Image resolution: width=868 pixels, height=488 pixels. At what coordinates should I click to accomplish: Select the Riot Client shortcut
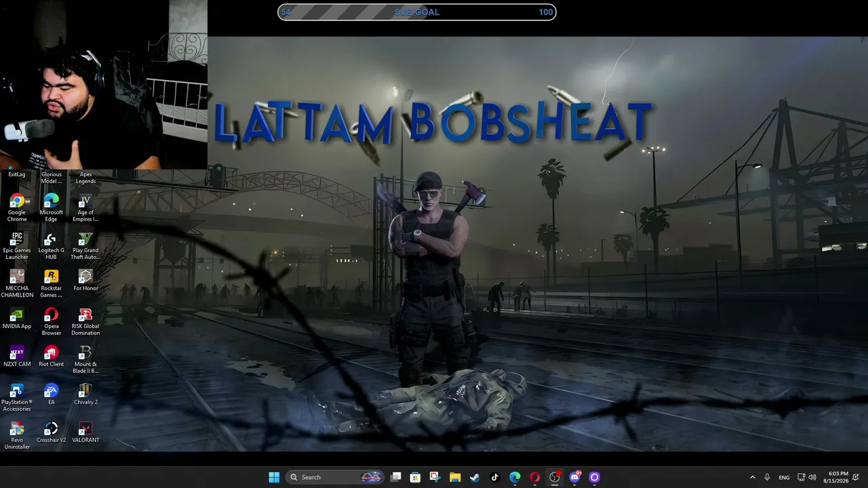click(x=51, y=356)
